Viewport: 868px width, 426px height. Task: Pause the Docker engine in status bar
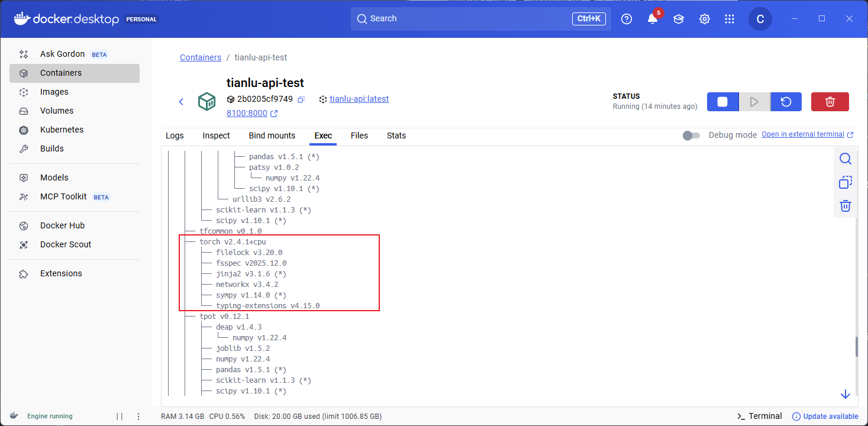point(120,416)
